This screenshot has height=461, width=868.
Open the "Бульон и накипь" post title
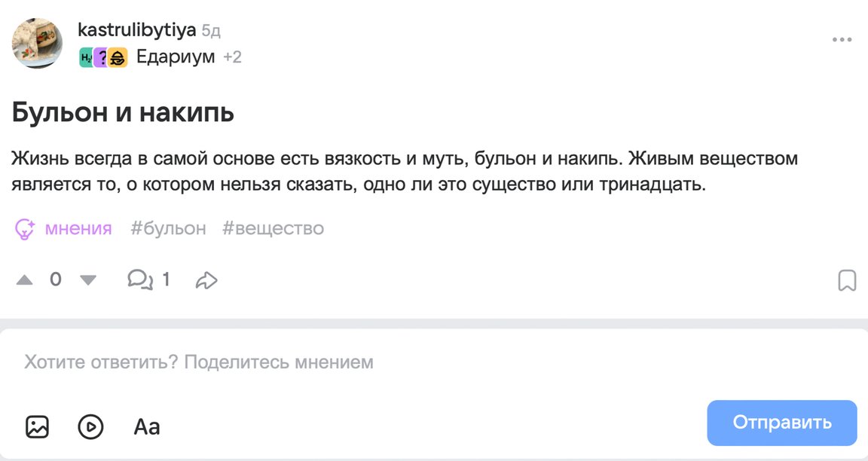click(x=123, y=113)
